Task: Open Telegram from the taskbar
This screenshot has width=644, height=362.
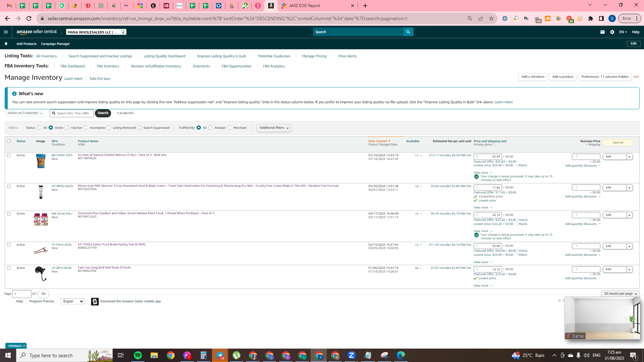Action: pos(220,355)
